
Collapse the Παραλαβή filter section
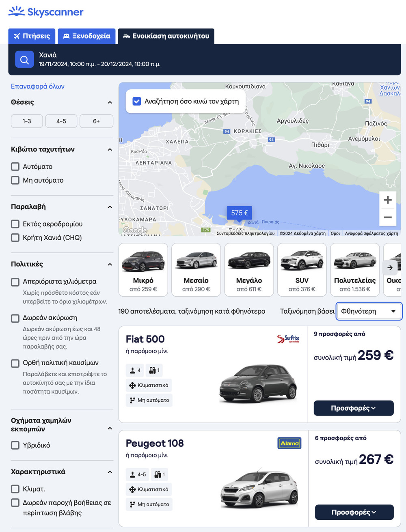click(110, 207)
